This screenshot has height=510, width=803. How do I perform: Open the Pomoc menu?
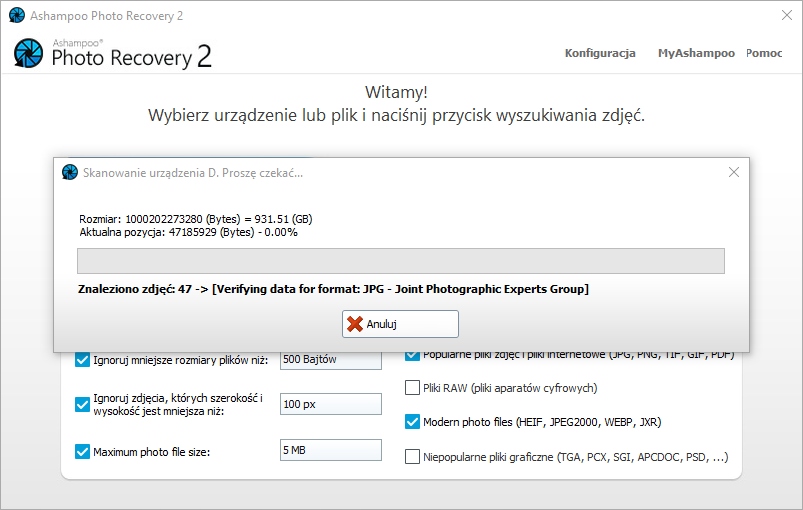click(x=764, y=53)
